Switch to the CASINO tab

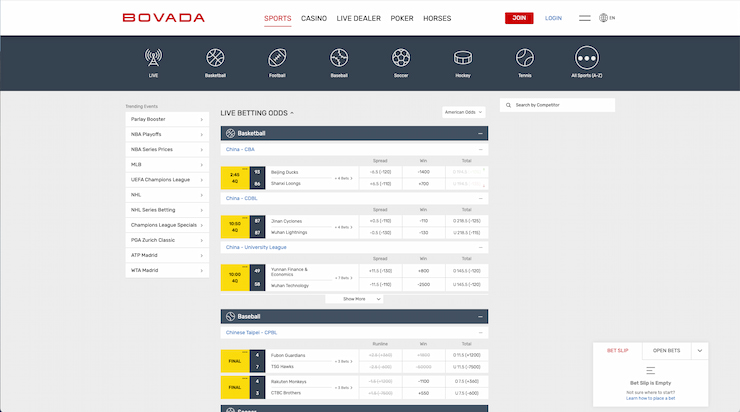tap(314, 18)
